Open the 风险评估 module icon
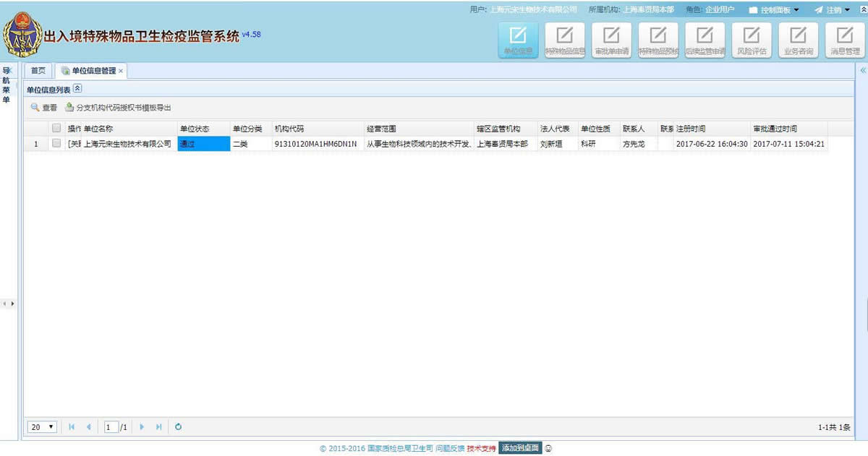Viewport: 868px width, 456px height. pyautogui.click(x=752, y=40)
